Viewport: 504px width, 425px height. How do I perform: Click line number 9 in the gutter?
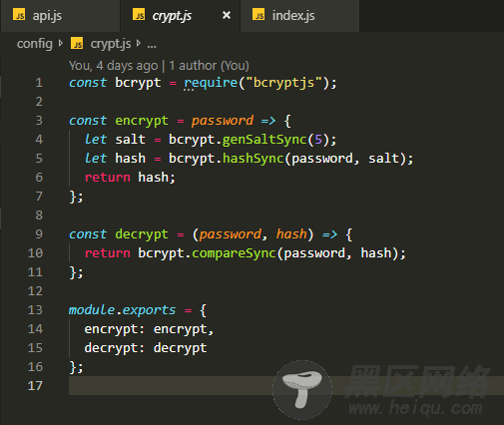click(x=39, y=234)
